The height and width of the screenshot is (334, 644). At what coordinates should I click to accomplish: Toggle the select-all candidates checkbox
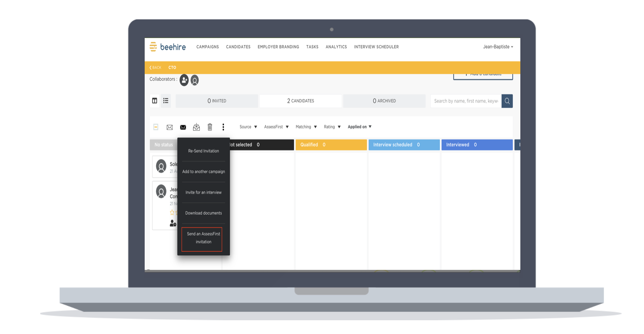pyautogui.click(x=156, y=127)
